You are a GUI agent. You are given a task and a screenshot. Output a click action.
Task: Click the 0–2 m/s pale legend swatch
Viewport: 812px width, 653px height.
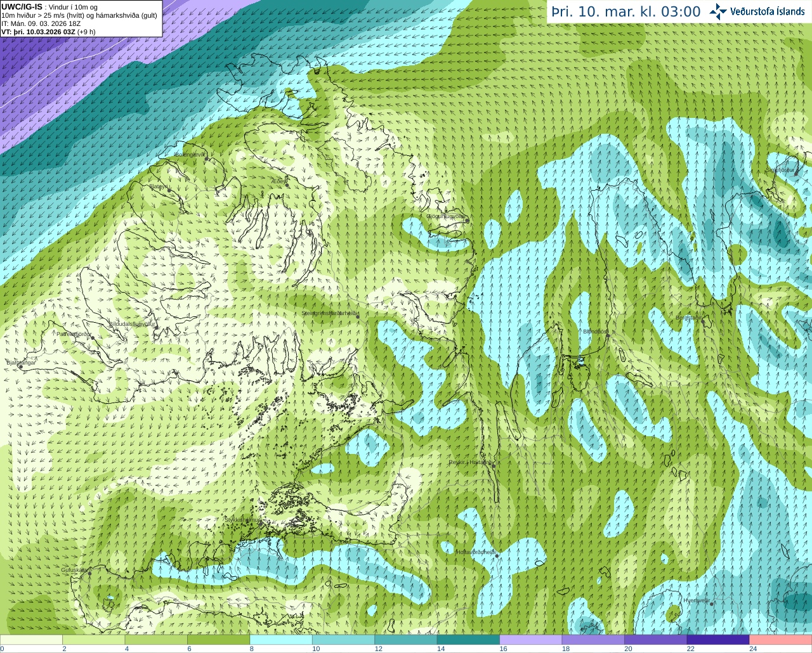[31, 640]
